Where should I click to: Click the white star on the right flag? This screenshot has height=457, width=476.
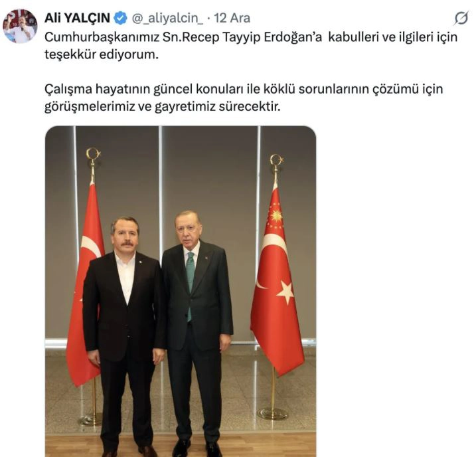(285, 292)
